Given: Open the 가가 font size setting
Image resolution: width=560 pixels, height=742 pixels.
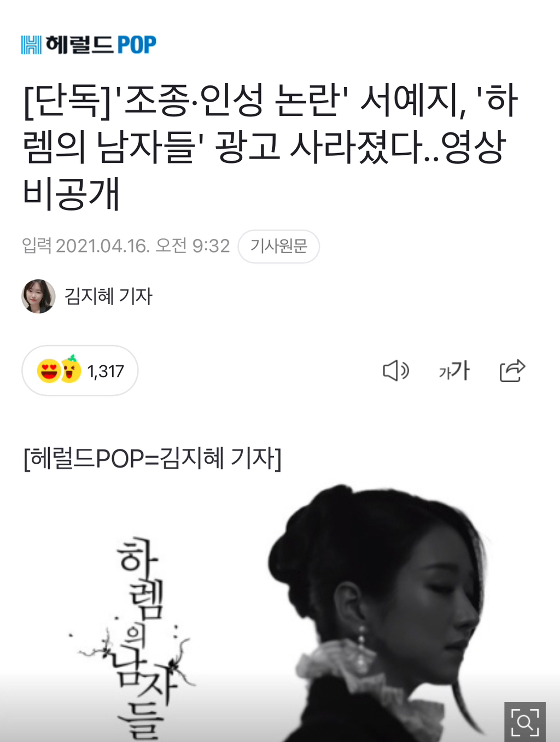Looking at the screenshot, I should (454, 371).
